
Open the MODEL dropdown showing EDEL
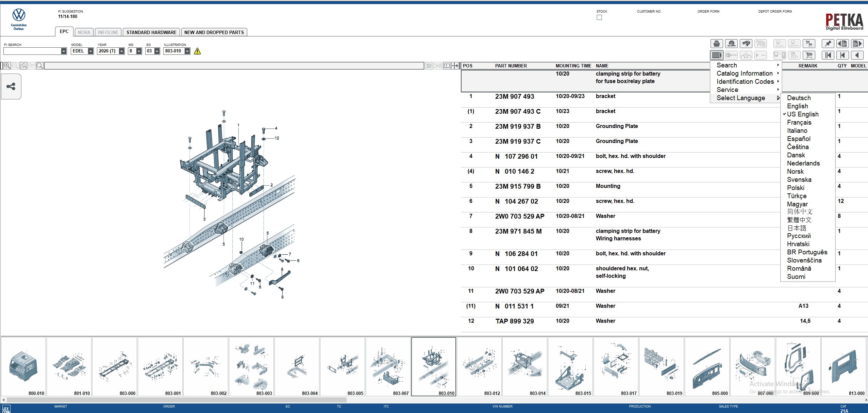pos(90,51)
